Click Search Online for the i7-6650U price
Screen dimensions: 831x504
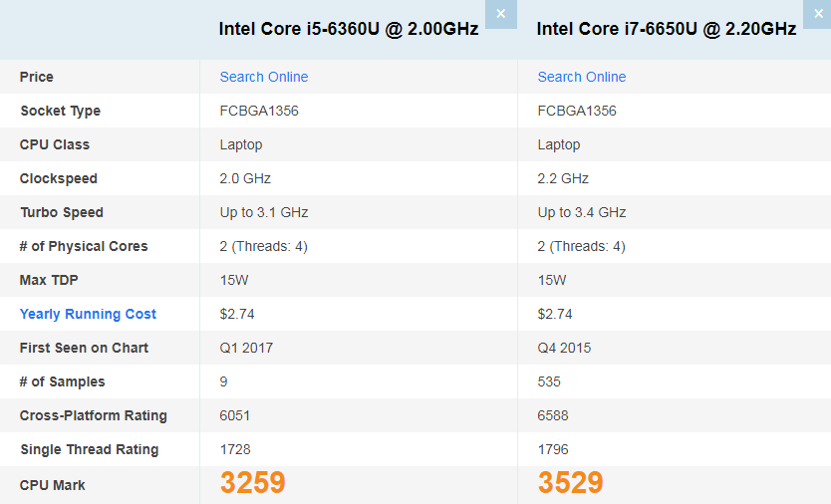click(x=582, y=77)
